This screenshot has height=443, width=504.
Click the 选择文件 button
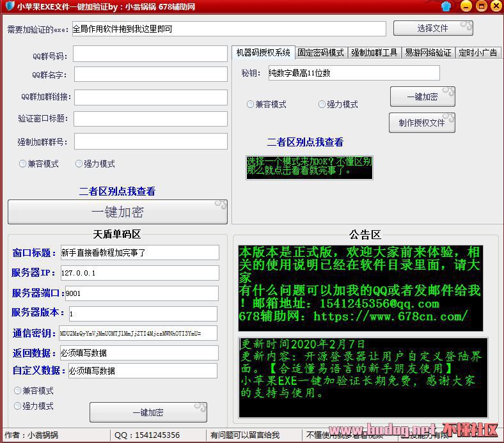(433, 28)
